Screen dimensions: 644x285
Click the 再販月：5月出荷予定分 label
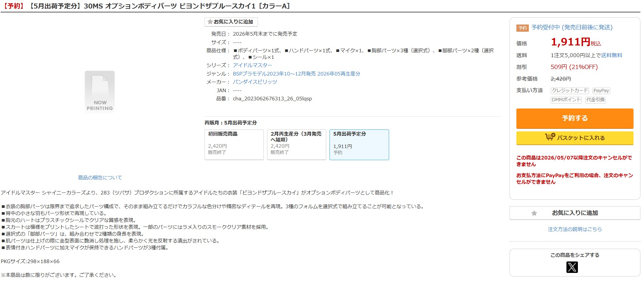(231, 123)
